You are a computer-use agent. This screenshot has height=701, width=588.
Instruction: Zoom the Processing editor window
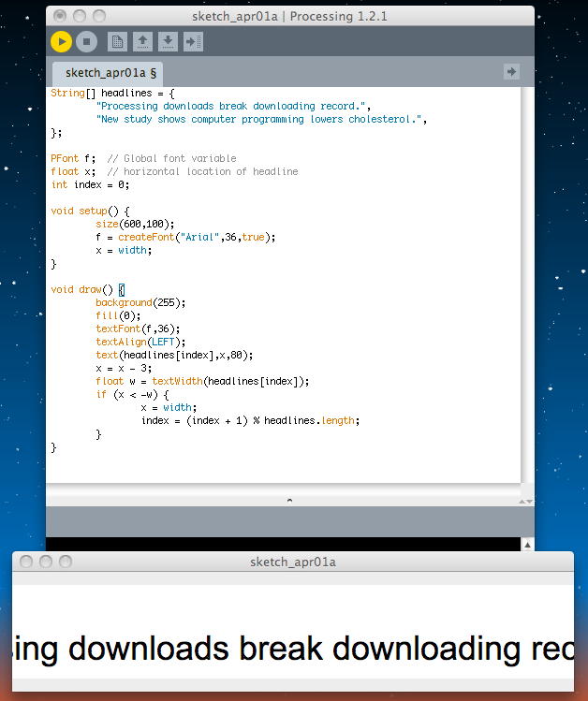point(99,16)
